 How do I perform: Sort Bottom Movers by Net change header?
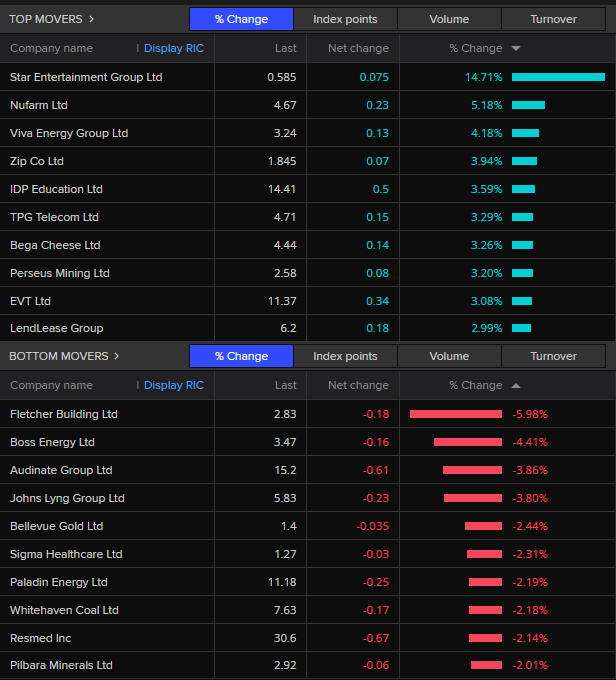(358, 385)
